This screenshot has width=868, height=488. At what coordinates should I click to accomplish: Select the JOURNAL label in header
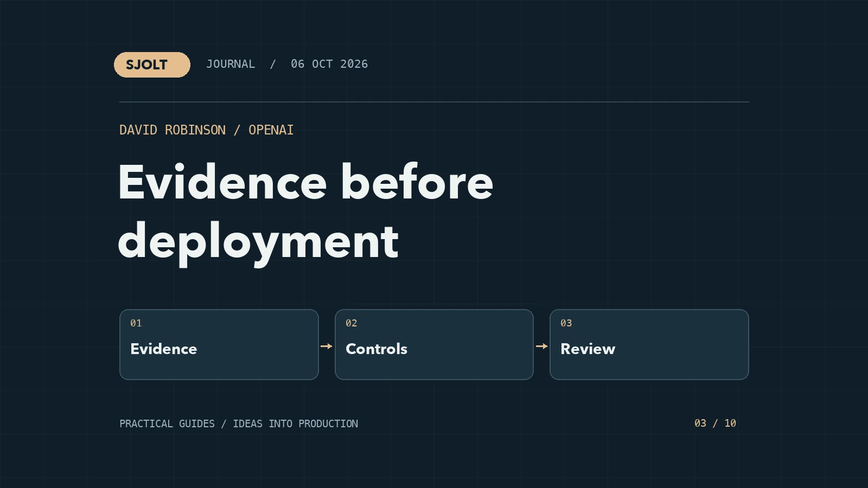pos(231,64)
